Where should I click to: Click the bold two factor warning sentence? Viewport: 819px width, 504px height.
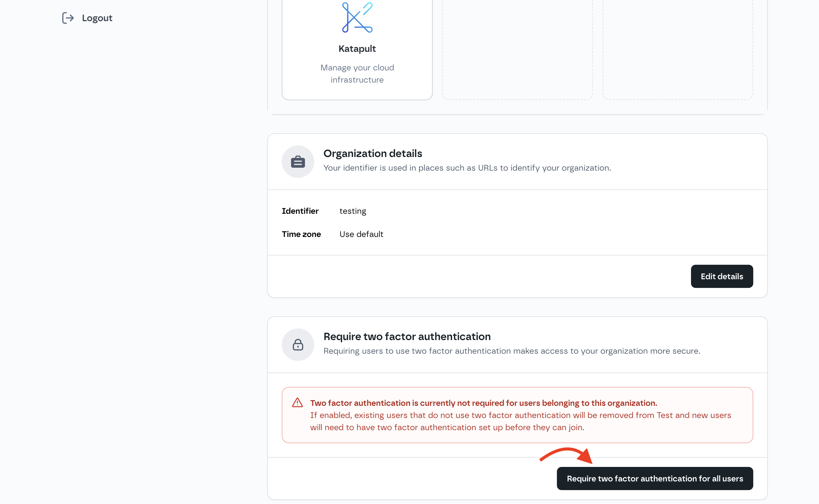(483, 403)
